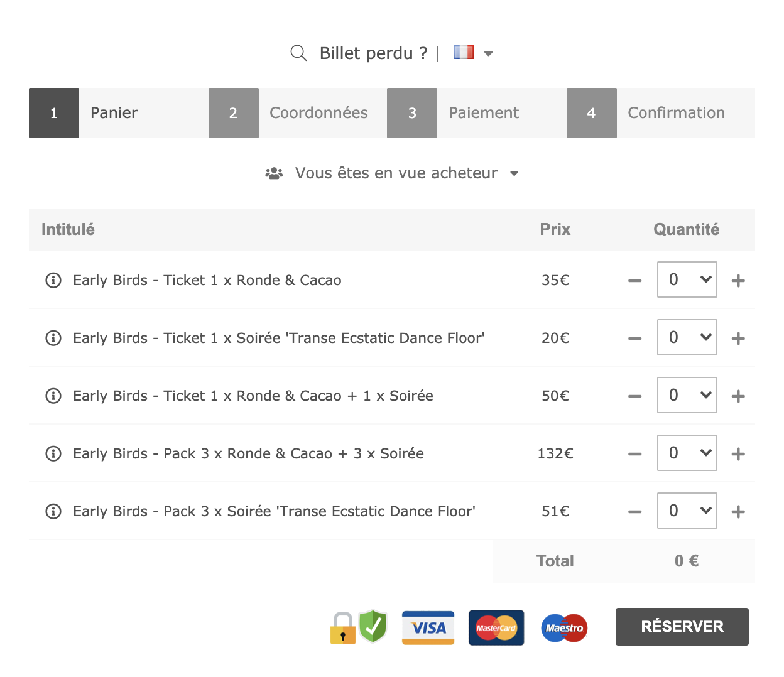This screenshot has width=784, height=677.
Task: Open quantity dropdown for 35€ ticket
Action: click(x=687, y=279)
